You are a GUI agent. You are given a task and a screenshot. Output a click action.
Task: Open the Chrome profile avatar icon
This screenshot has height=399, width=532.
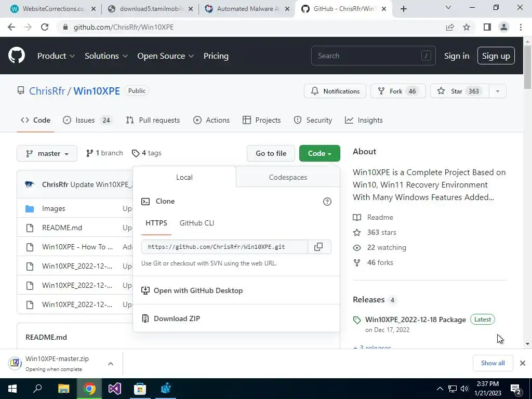click(504, 27)
